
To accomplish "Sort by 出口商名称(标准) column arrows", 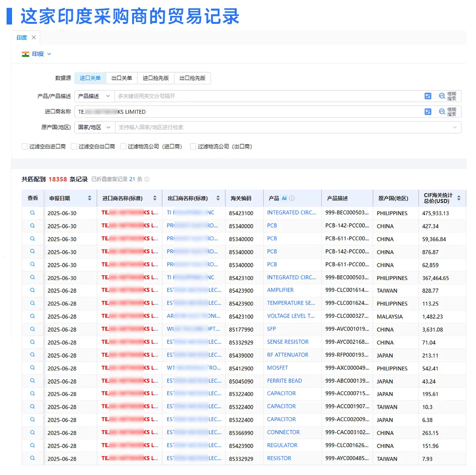I will pos(218,198).
